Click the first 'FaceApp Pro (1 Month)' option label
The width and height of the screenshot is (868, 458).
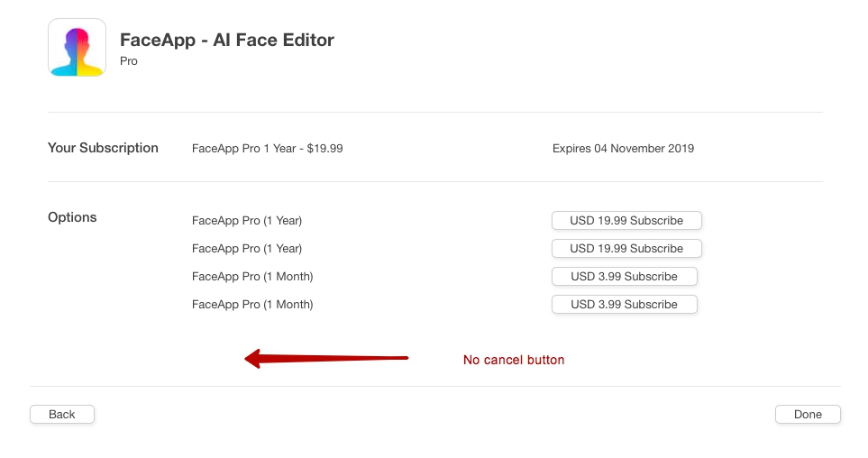coord(252,277)
